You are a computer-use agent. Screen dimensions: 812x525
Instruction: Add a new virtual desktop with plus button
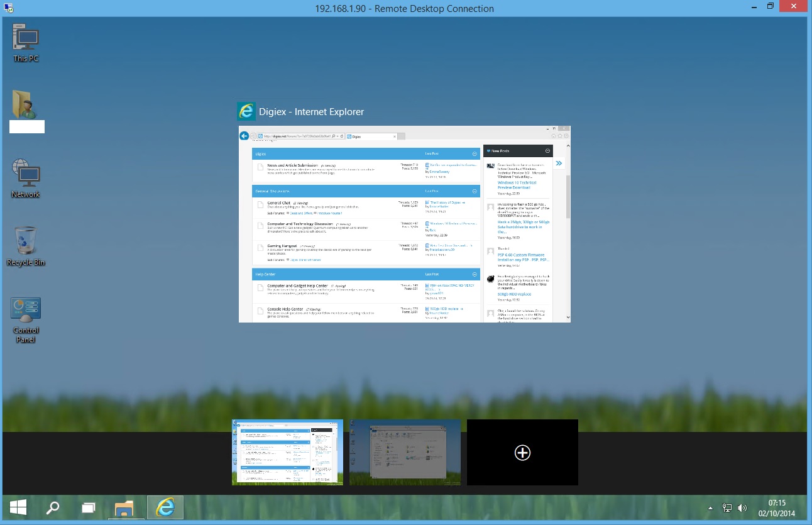coord(522,452)
